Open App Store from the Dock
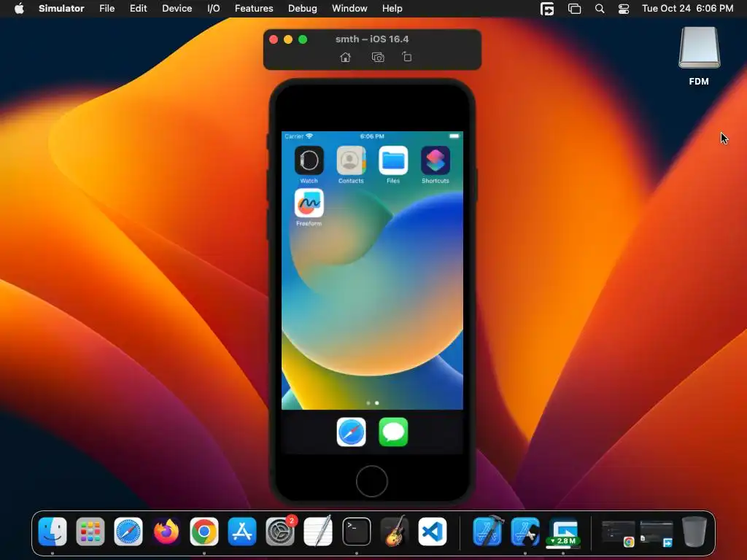 [242, 532]
